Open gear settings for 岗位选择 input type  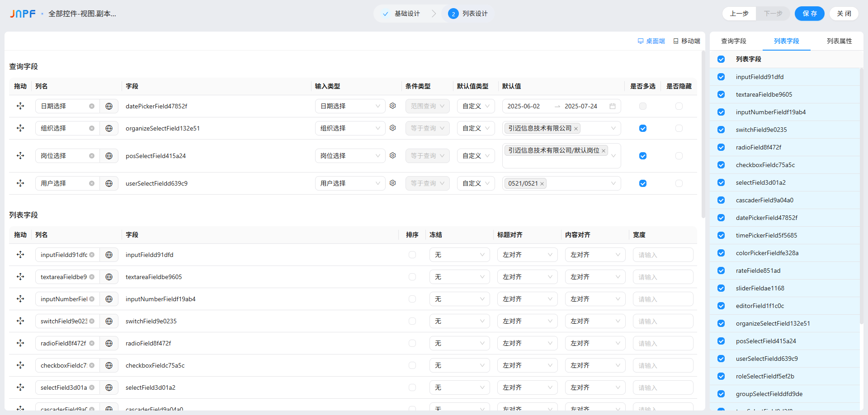pyautogui.click(x=392, y=155)
